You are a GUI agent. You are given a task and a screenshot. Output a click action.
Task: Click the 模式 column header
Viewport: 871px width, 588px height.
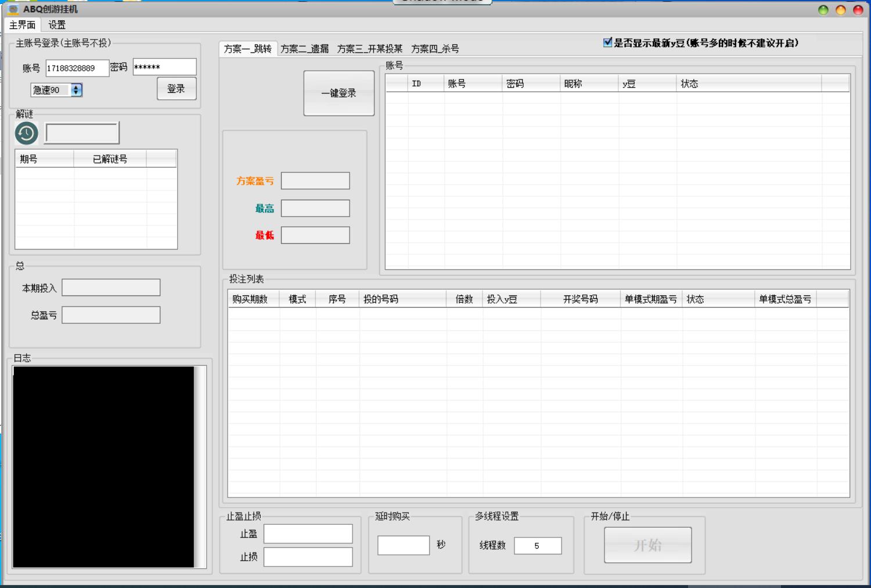click(x=297, y=299)
